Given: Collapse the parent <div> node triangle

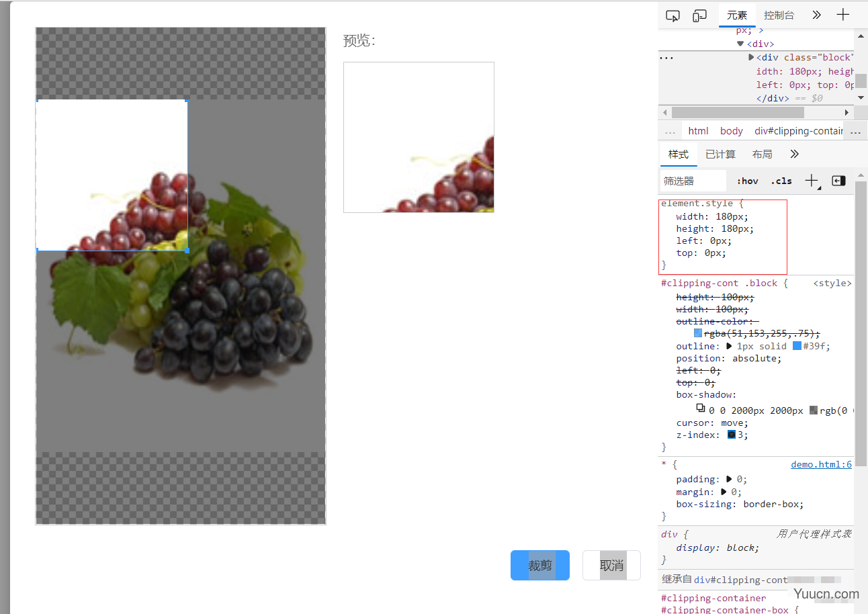Looking at the screenshot, I should click(740, 44).
